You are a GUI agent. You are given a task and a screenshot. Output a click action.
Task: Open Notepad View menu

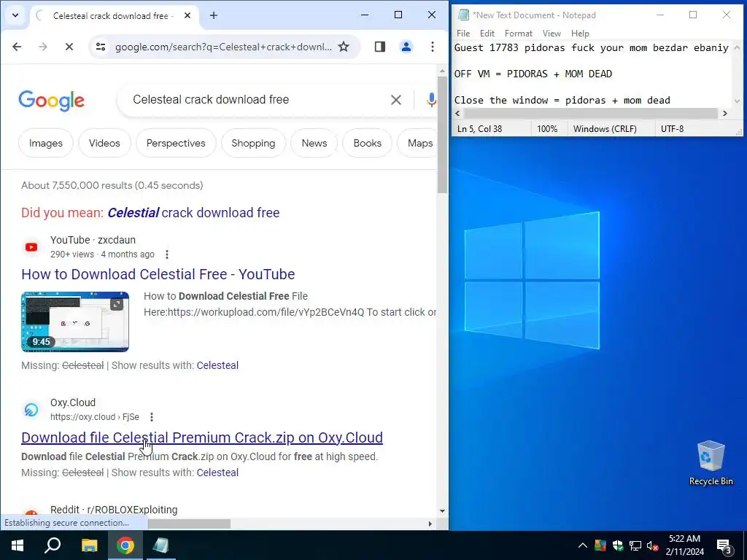pyautogui.click(x=551, y=34)
